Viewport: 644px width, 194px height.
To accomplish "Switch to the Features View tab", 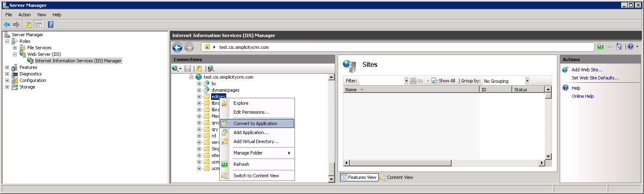I will point(359,177).
